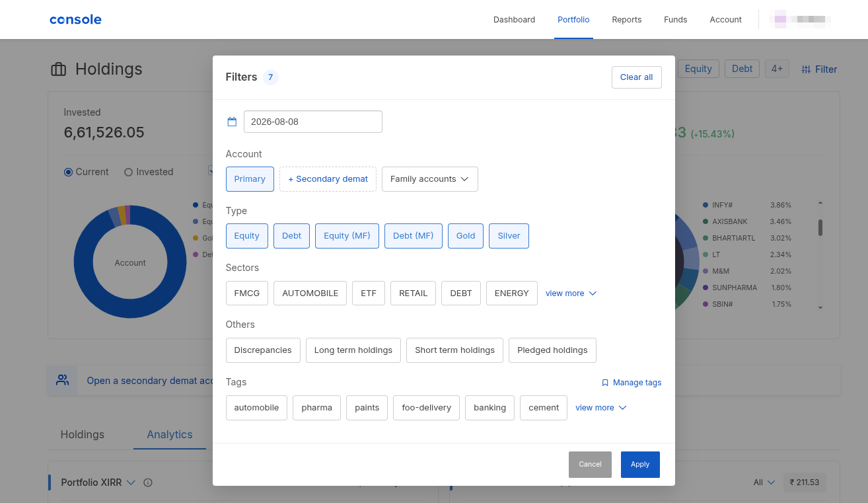The height and width of the screenshot is (503, 868).
Task: Enable the Short term holdings filter
Action: 455,350
